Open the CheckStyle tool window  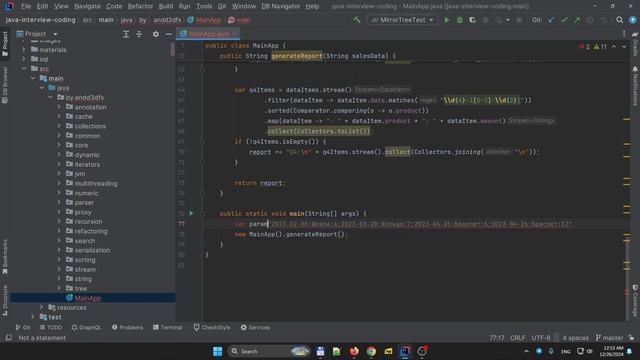pyautogui.click(x=212, y=327)
